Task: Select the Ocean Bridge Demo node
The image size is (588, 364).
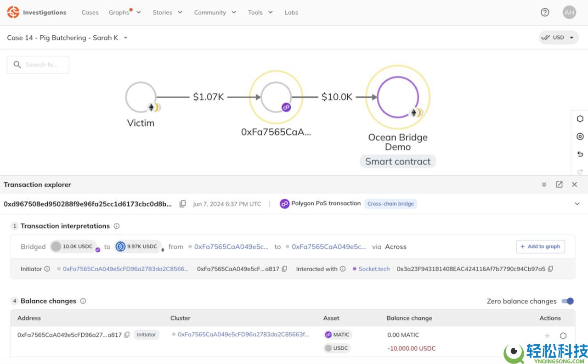Action: [x=398, y=97]
